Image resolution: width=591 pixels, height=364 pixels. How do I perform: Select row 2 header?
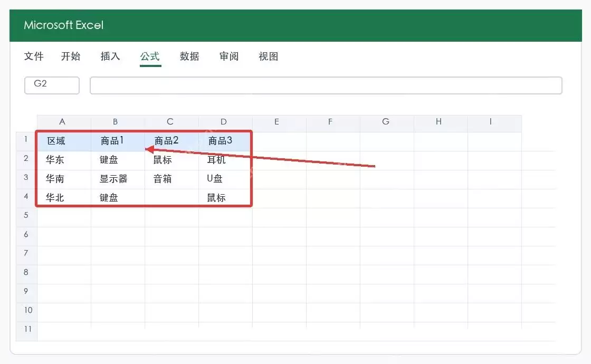(x=26, y=160)
